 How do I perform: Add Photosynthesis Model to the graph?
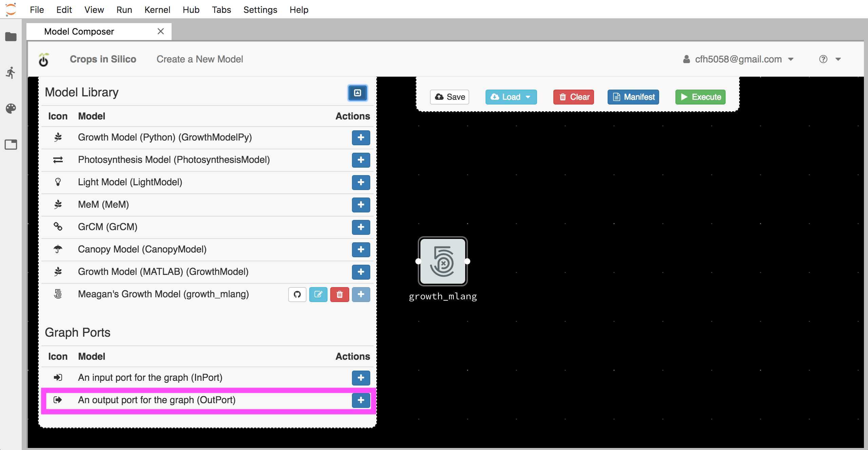361,160
